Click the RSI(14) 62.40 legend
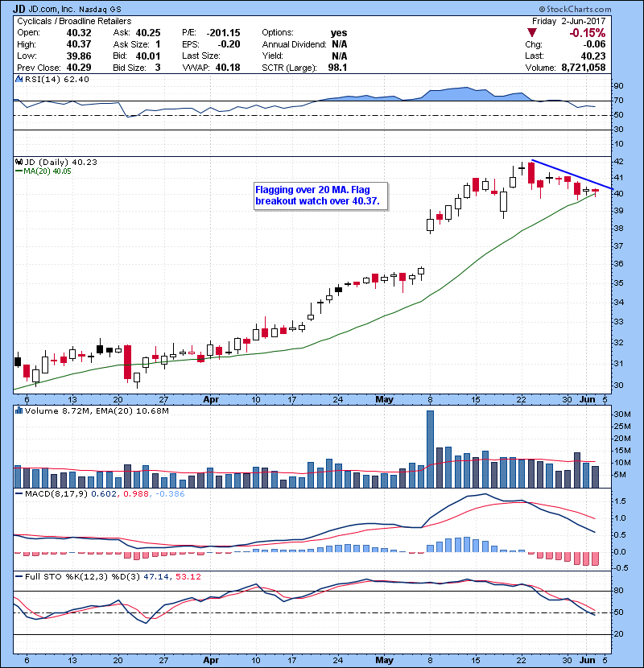644x668 pixels. point(56,79)
